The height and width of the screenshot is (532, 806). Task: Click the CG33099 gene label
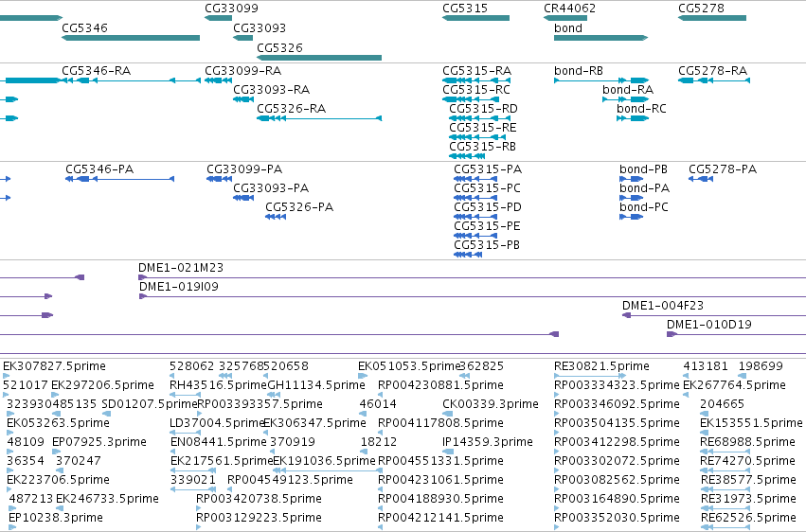(x=231, y=9)
